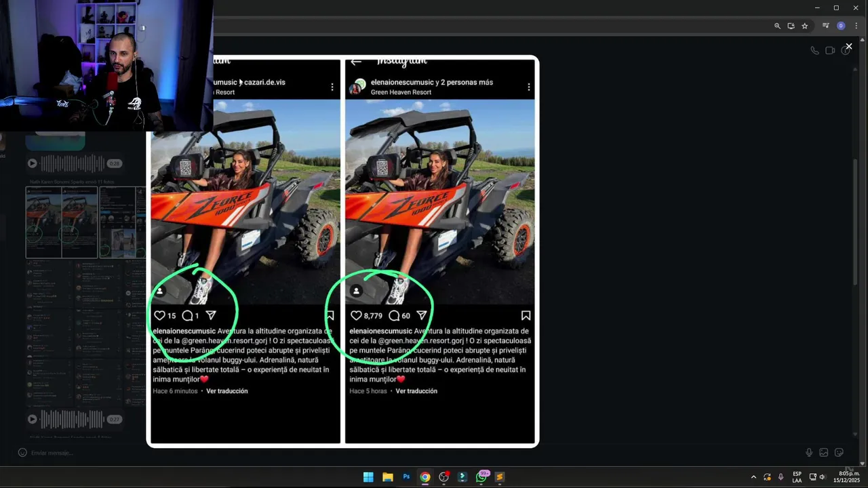This screenshot has height=488, width=868.
Task: Expand the hidden system tray icons chevron
Action: pyautogui.click(x=753, y=477)
